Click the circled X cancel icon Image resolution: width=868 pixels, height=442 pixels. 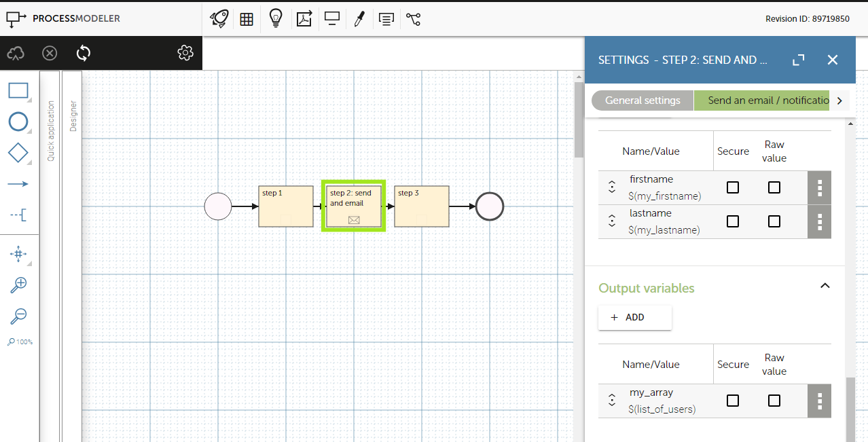tap(50, 53)
